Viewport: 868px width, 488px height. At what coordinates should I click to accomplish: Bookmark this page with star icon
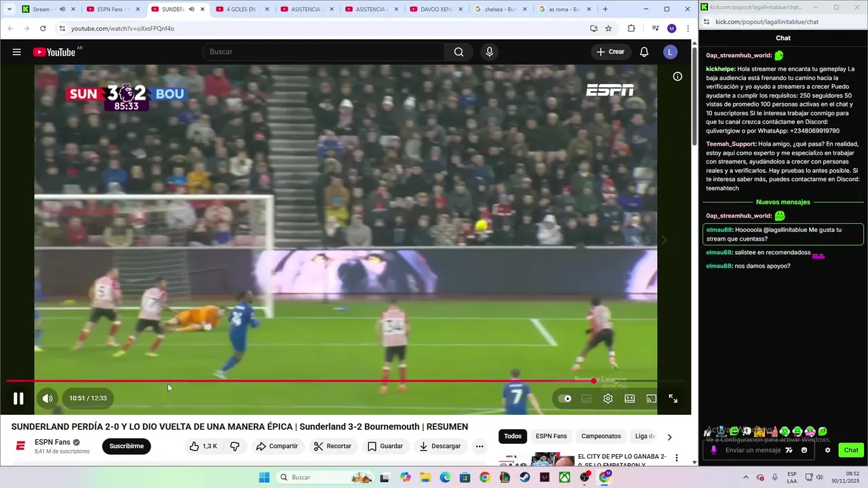click(x=608, y=28)
